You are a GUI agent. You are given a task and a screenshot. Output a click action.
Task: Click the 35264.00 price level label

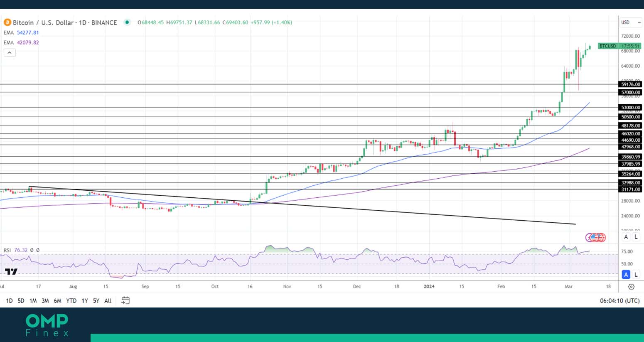point(630,174)
